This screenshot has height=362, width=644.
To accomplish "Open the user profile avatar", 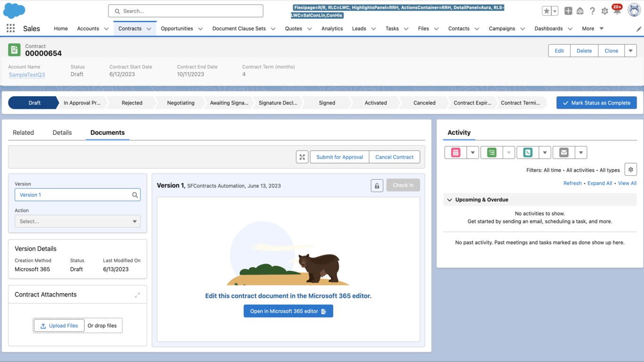I will tap(634, 10).
